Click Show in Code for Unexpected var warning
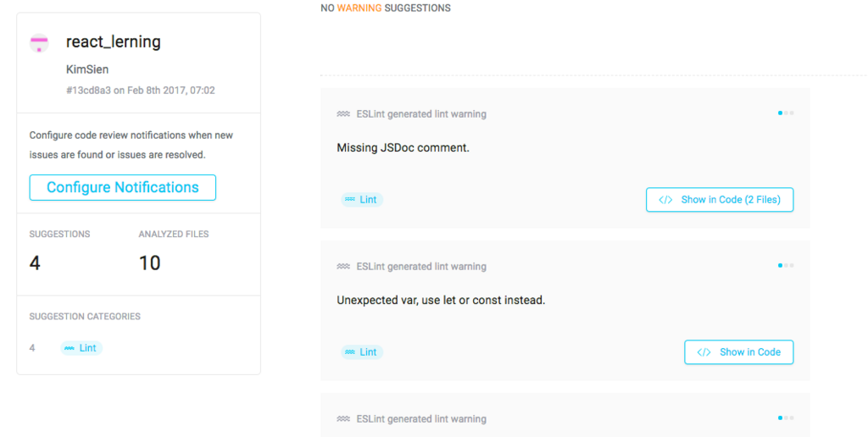Viewport: 868px width, 437px height. (x=738, y=352)
